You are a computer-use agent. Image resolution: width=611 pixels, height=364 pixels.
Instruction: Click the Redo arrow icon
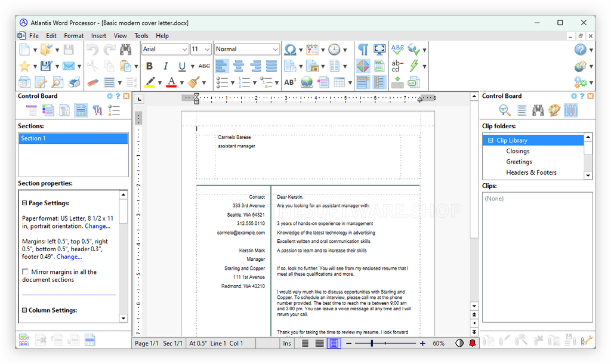click(x=110, y=50)
